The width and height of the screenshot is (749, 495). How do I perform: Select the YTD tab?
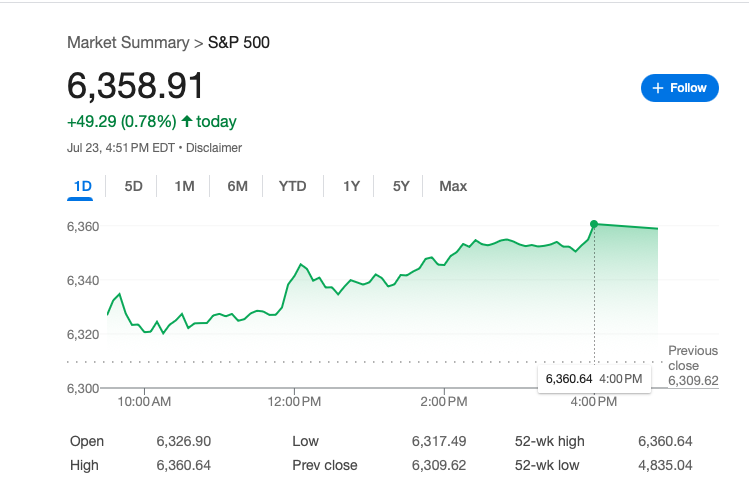coord(292,186)
